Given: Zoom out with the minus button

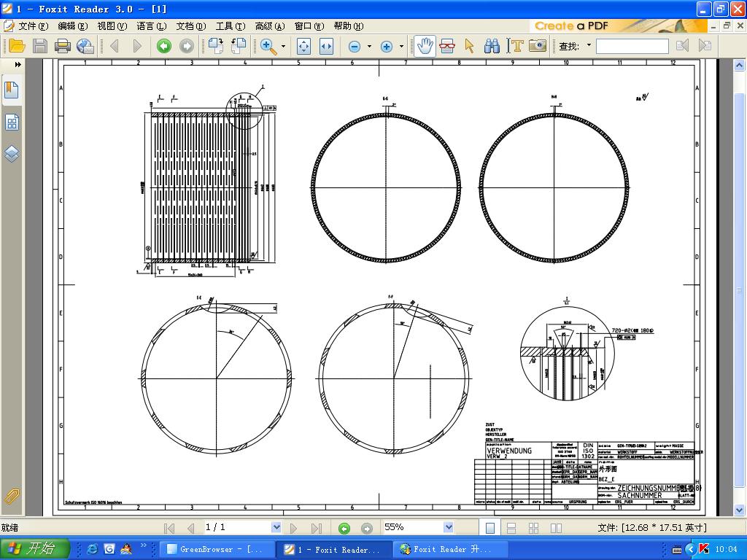Looking at the screenshot, I should [x=355, y=46].
